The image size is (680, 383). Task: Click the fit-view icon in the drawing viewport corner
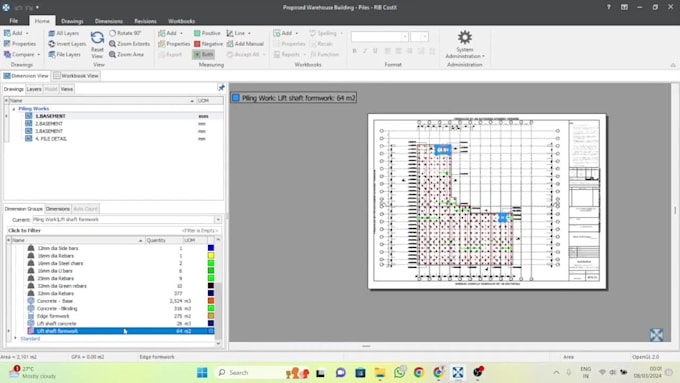(x=656, y=334)
